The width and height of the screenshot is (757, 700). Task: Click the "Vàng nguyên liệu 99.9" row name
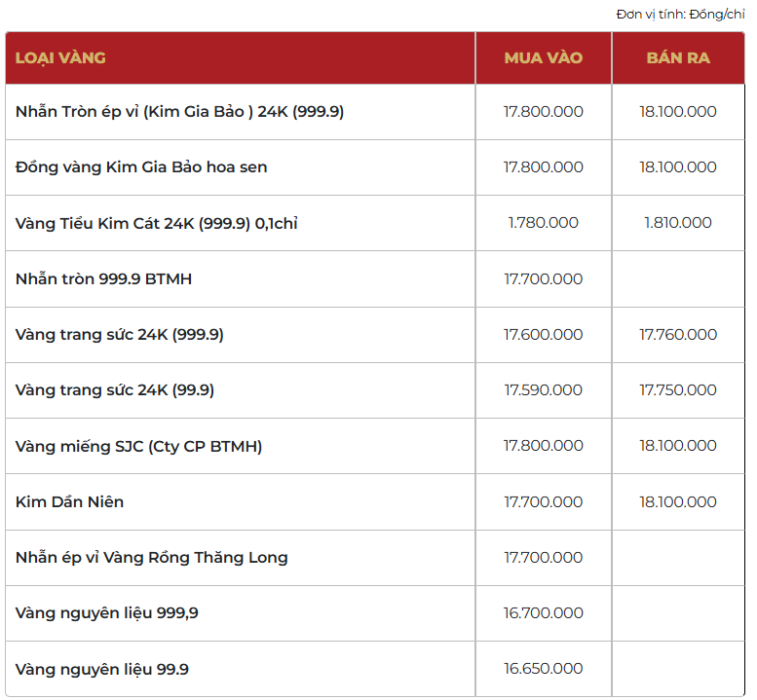(102, 669)
